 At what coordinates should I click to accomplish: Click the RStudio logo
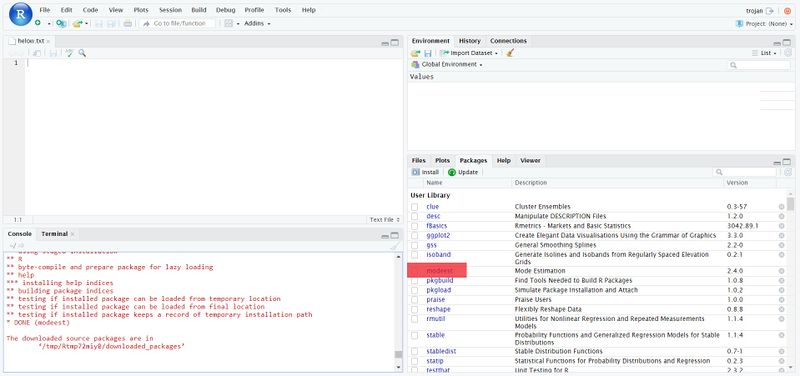tap(20, 14)
